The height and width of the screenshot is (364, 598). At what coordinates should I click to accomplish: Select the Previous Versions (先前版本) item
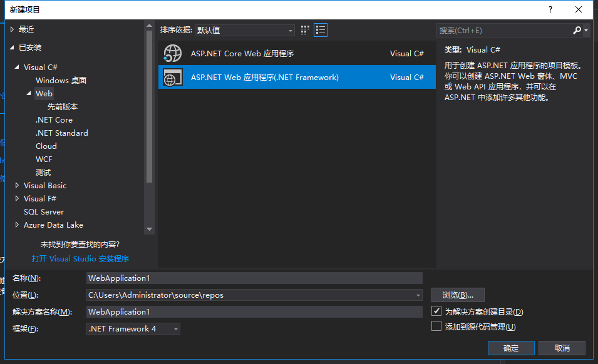pyautogui.click(x=63, y=106)
